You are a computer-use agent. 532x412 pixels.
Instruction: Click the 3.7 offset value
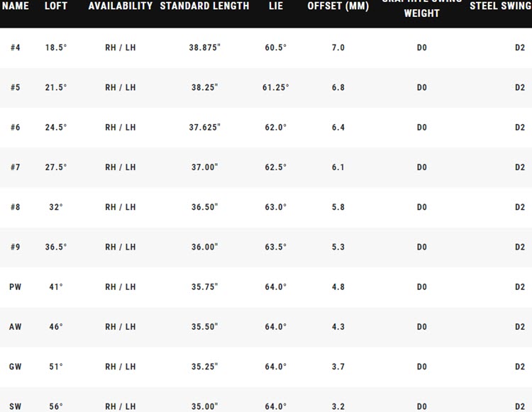(x=338, y=367)
